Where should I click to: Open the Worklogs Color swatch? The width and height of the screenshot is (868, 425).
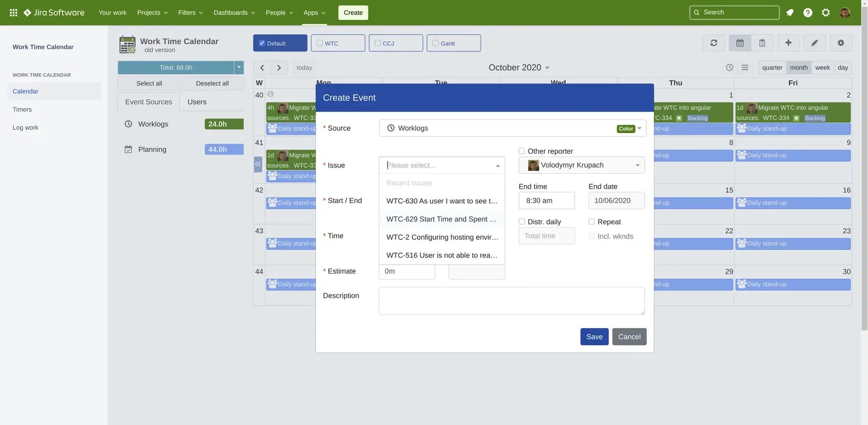(x=625, y=128)
